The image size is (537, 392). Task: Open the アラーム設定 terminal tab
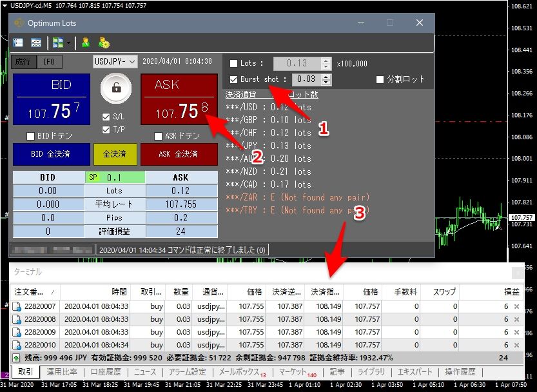188,372
